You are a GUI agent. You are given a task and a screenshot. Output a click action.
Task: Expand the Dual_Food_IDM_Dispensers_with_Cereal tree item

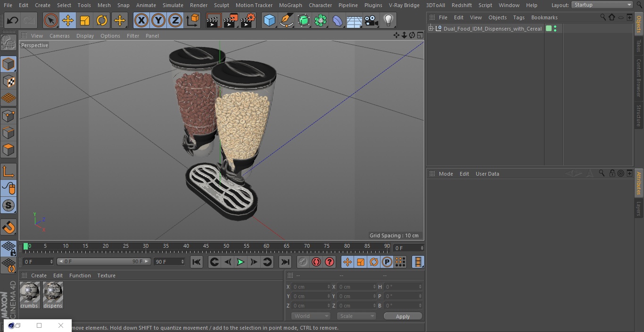pos(431,29)
